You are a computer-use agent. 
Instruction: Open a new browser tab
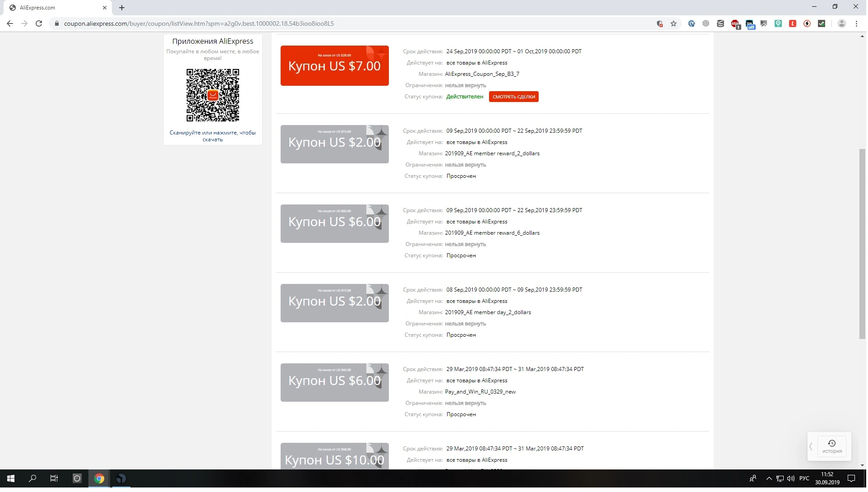[x=122, y=8]
